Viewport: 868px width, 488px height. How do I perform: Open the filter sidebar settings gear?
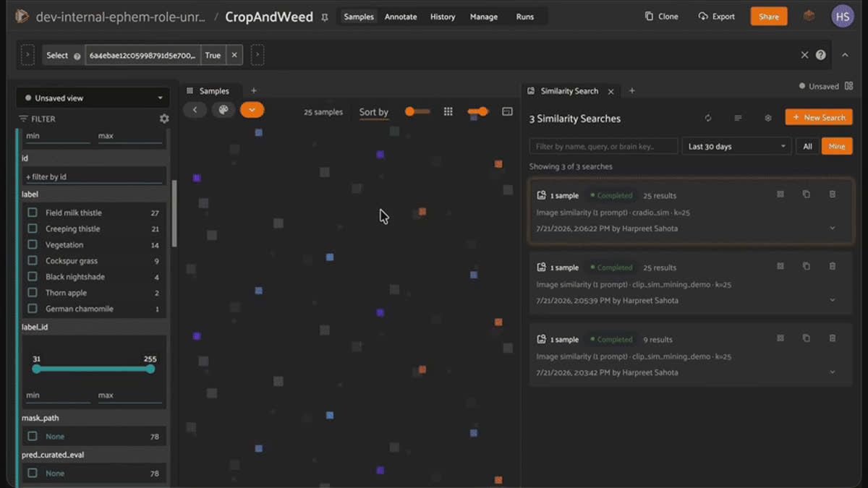pyautogui.click(x=164, y=119)
